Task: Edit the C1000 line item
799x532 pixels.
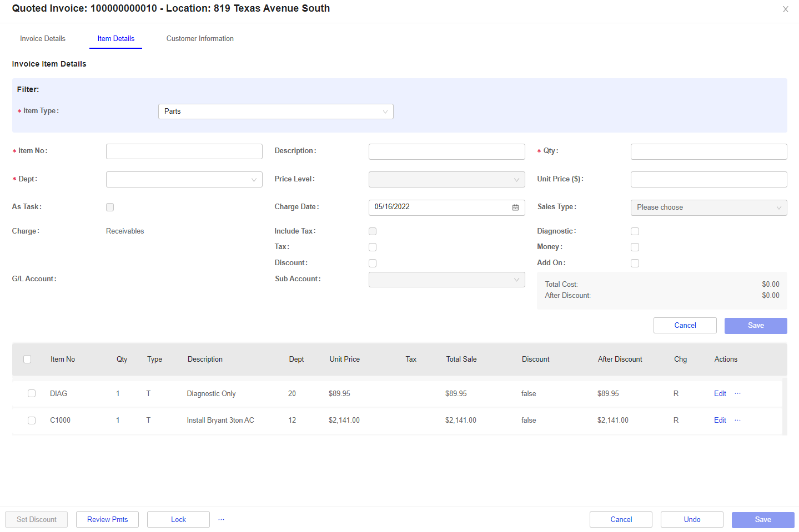Action: coord(720,420)
